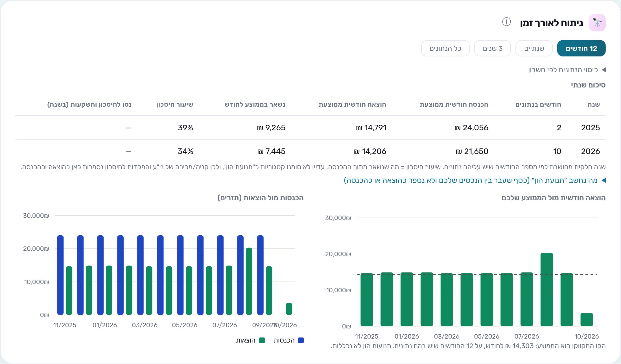Click the 2026 year cell
This screenshot has height=364, width=621.
[x=591, y=151]
